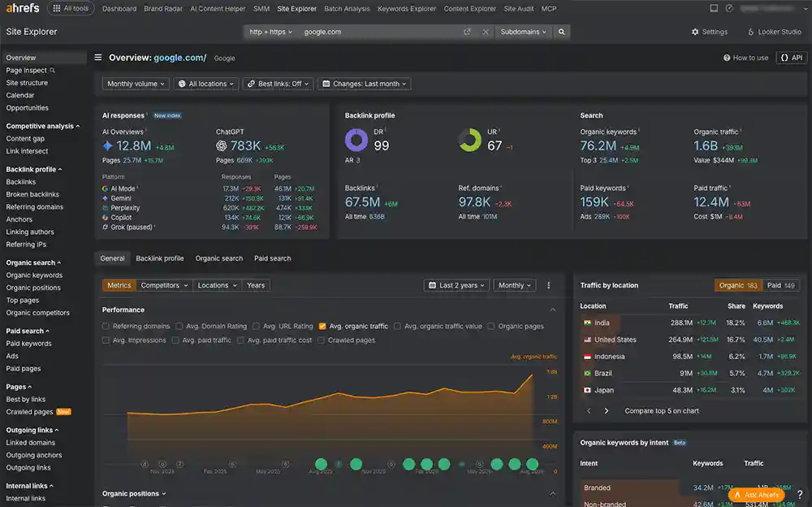The height and width of the screenshot is (507, 812).
Task: Click the Perplexity platform icon
Action: point(105,208)
